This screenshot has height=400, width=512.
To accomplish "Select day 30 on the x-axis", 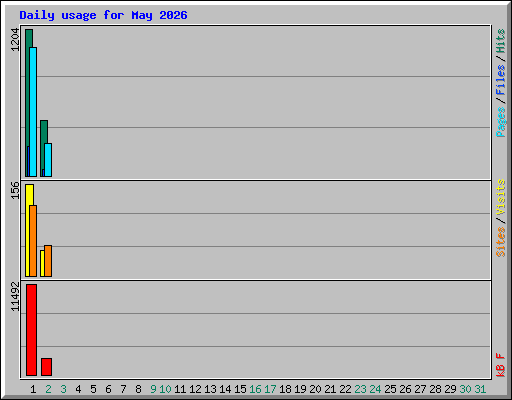I will (465, 389).
